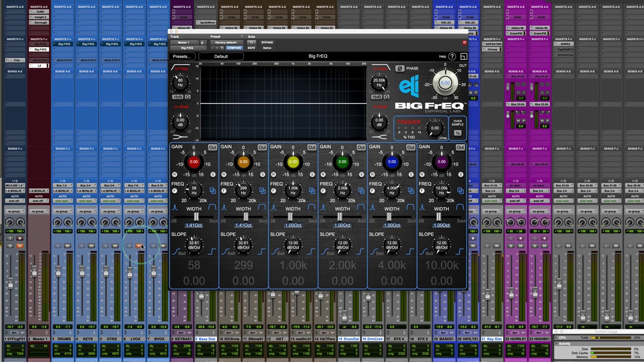644x362 pixels.
Task: Click the OUT gain knob
Action: point(445,83)
